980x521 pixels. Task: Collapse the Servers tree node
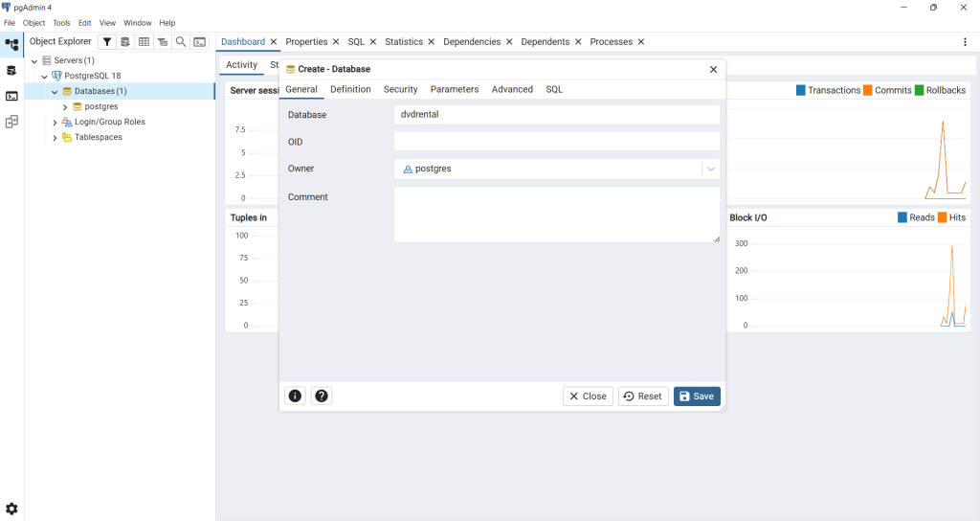(34, 60)
